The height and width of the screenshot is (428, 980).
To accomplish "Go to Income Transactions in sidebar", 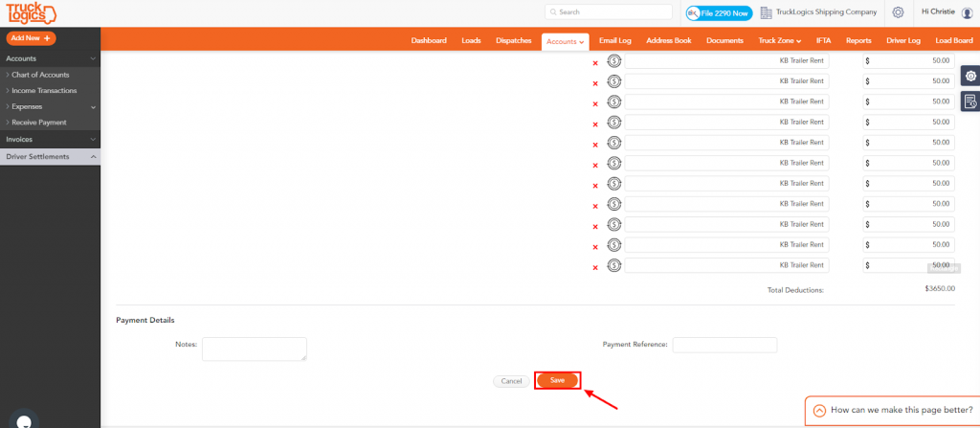I will pyautogui.click(x=44, y=91).
